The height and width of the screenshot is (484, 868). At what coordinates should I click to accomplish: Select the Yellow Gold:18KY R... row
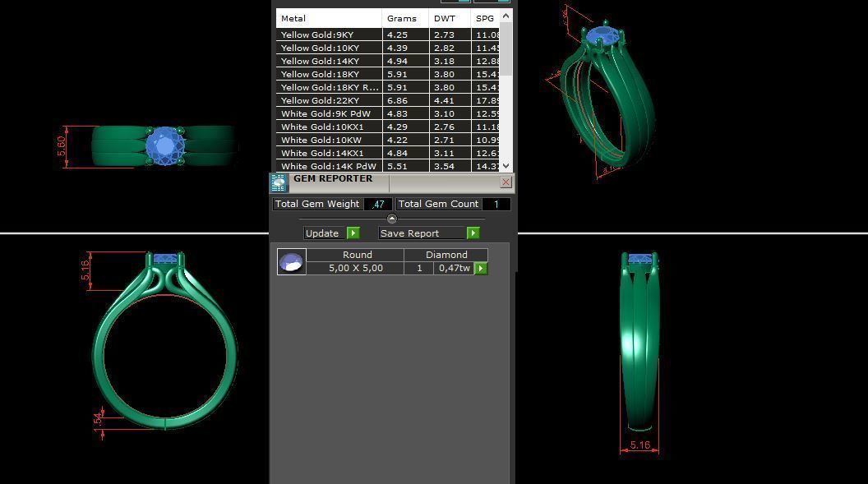[x=388, y=87]
